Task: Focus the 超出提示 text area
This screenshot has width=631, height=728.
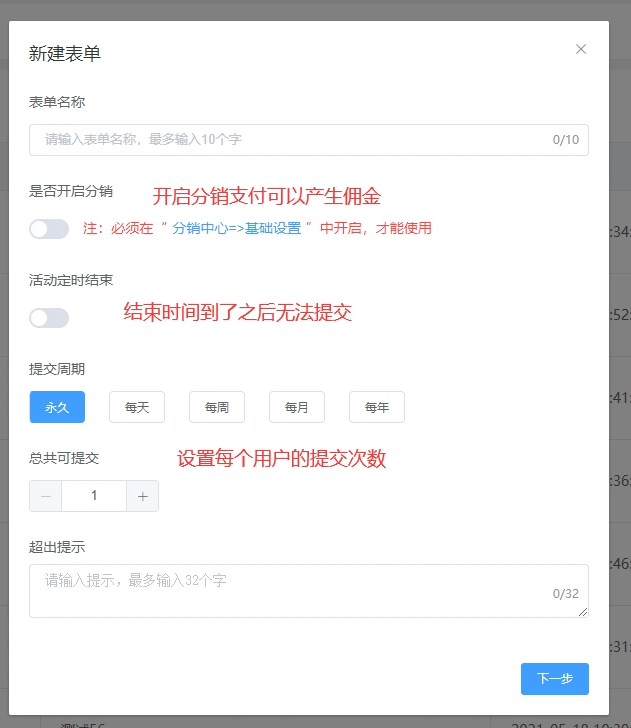Action: [x=290, y=589]
